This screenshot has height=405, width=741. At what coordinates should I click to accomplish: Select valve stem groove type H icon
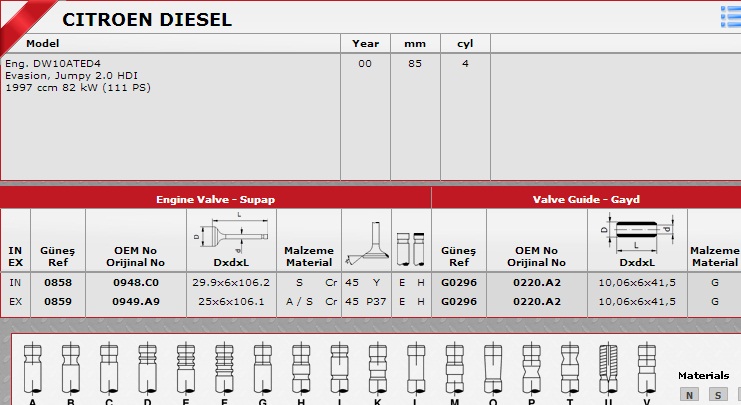(301, 368)
